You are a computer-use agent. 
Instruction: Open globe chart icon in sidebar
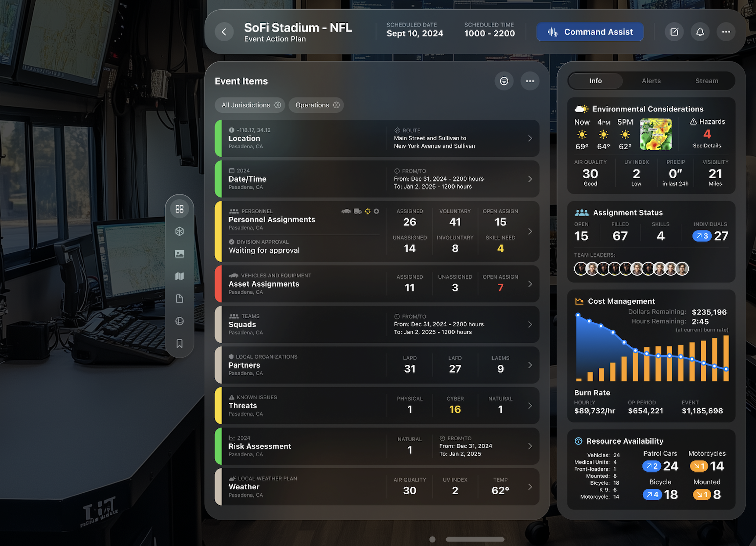coord(180,321)
